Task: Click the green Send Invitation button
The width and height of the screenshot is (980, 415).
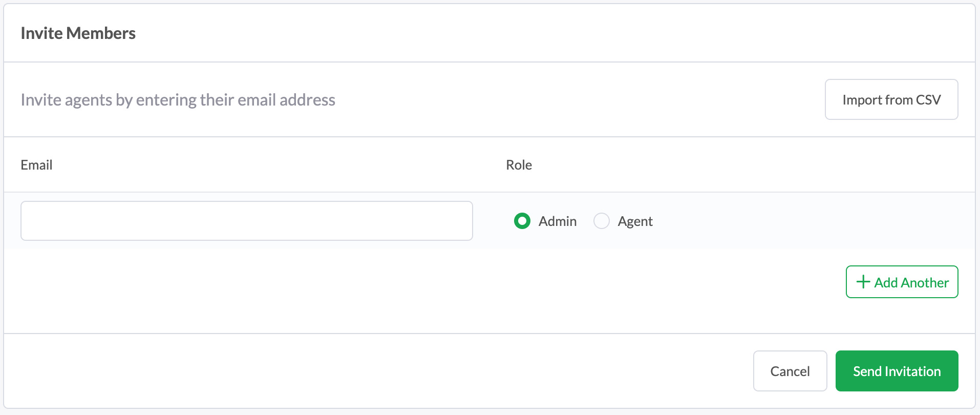Action: coord(897,371)
